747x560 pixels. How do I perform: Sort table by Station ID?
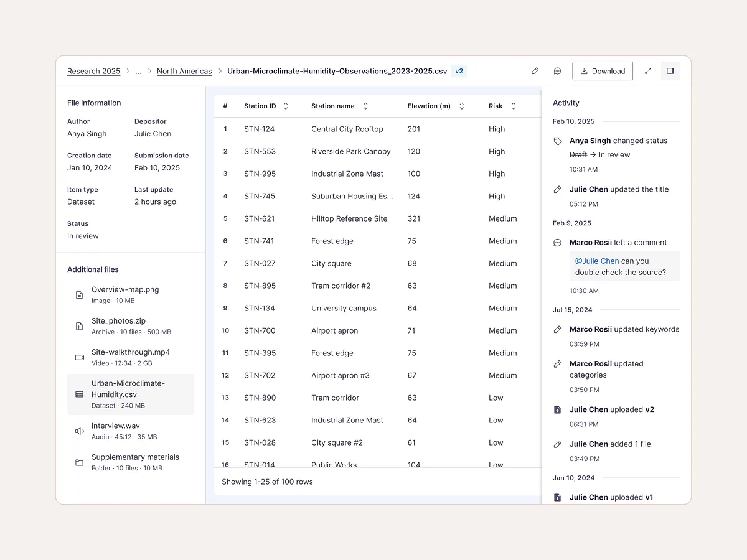pyautogui.click(x=286, y=106)
